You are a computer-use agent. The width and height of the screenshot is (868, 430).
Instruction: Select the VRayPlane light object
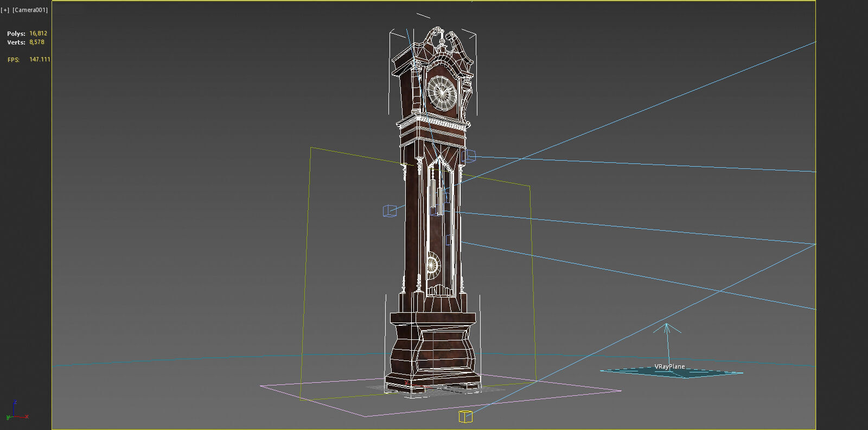[671, 371]
